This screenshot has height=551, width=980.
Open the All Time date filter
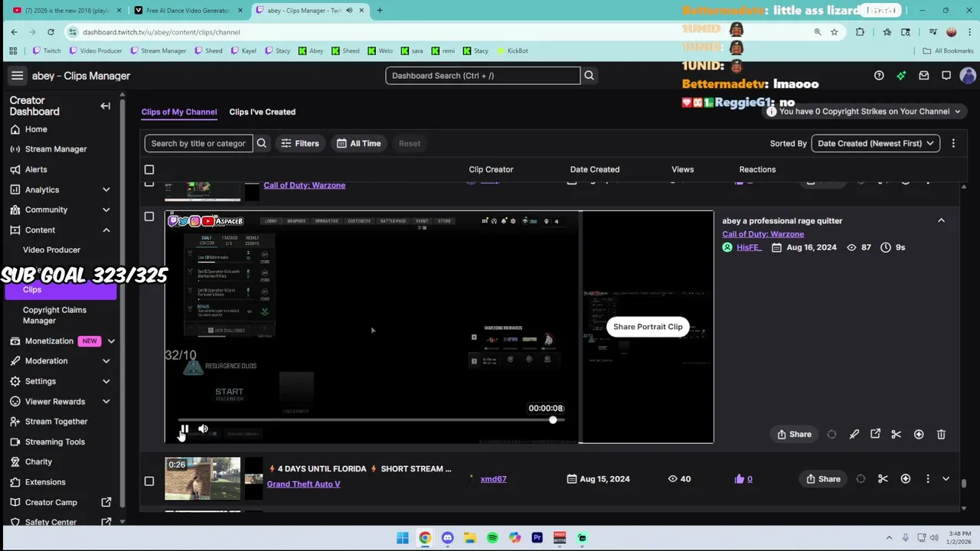[x=359, y=143]
